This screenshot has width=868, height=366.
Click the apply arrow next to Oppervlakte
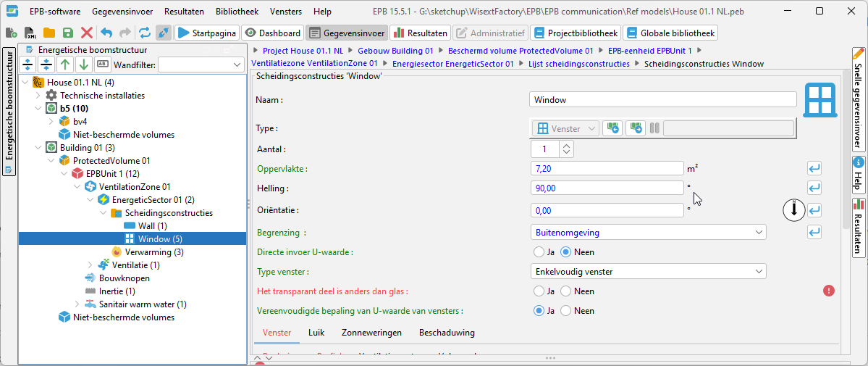[x=814, y=168]
